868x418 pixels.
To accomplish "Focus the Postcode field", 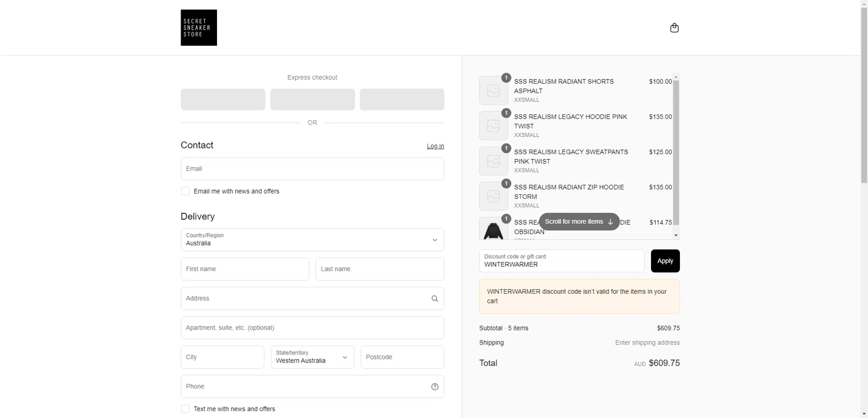I will click(x=402, y=357).
